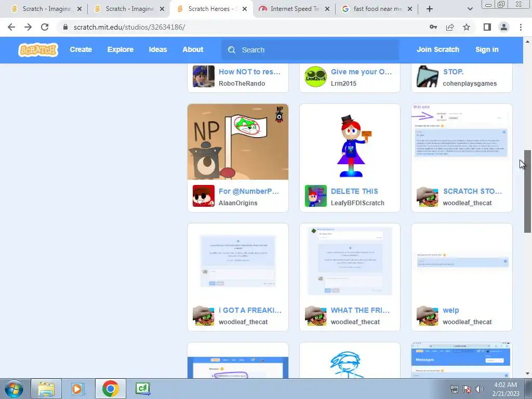Click AlaanOrigins' red avatar
The width and height of the screenshot is (532, 399).
pyautogui.click(x=204, y=196)
